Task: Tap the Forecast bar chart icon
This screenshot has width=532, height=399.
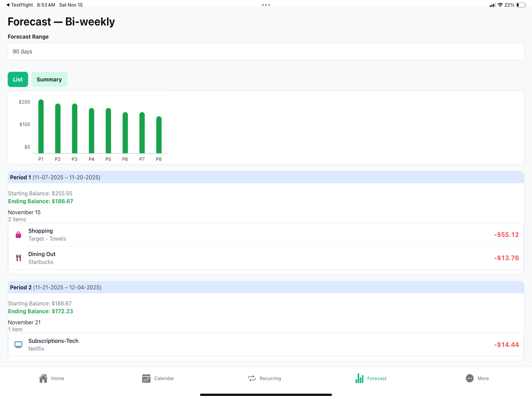Action: click(x=359, y=378)
